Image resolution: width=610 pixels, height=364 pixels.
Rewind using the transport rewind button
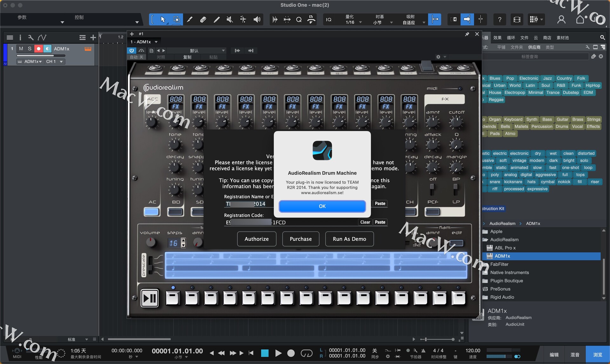(x=221, y=353)
